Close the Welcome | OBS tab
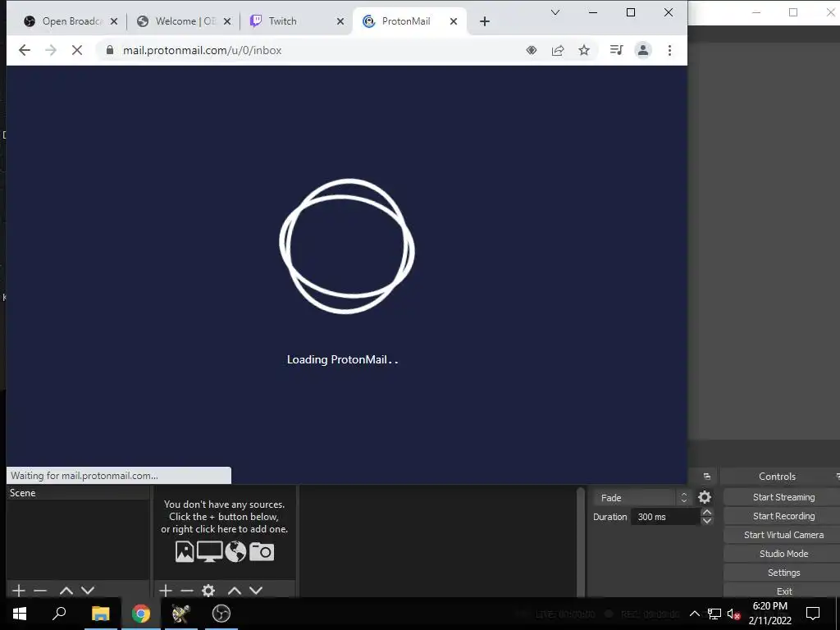The image size is (840, 630). pos(227,21)
